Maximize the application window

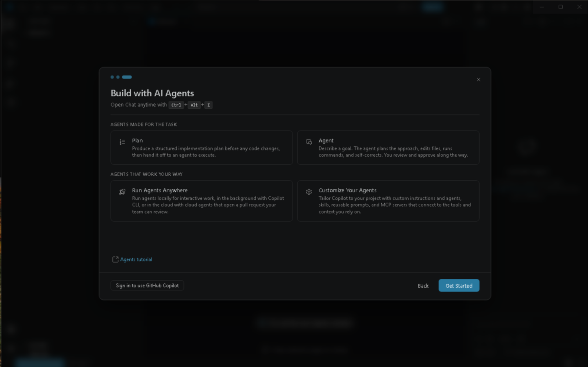pyautogui.click(x=560, y=7)
